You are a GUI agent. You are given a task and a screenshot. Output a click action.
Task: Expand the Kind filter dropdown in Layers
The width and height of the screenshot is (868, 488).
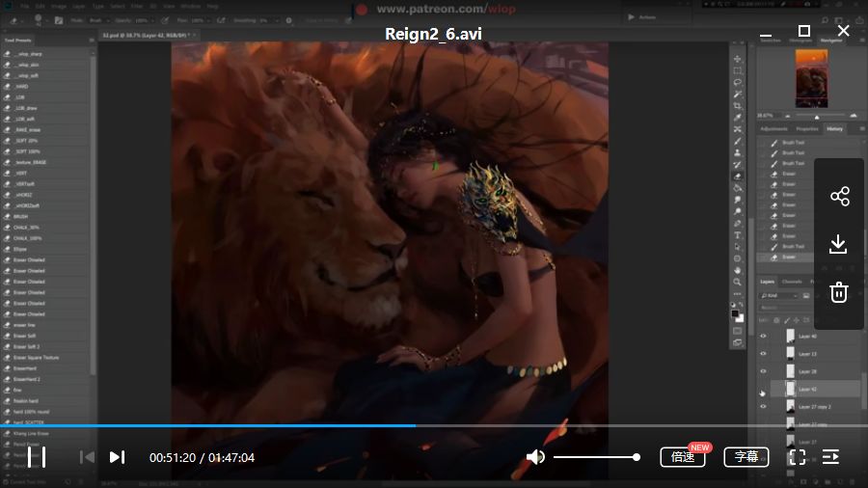point(780,296)
